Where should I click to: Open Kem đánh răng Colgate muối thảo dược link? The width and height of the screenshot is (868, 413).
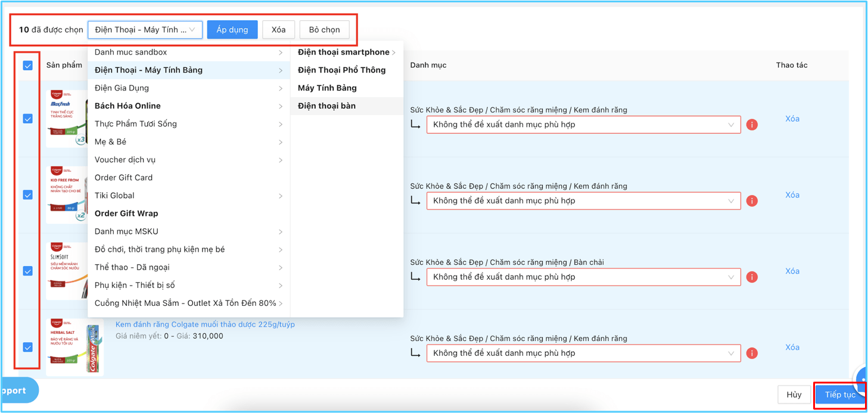[x=205, y=324]
